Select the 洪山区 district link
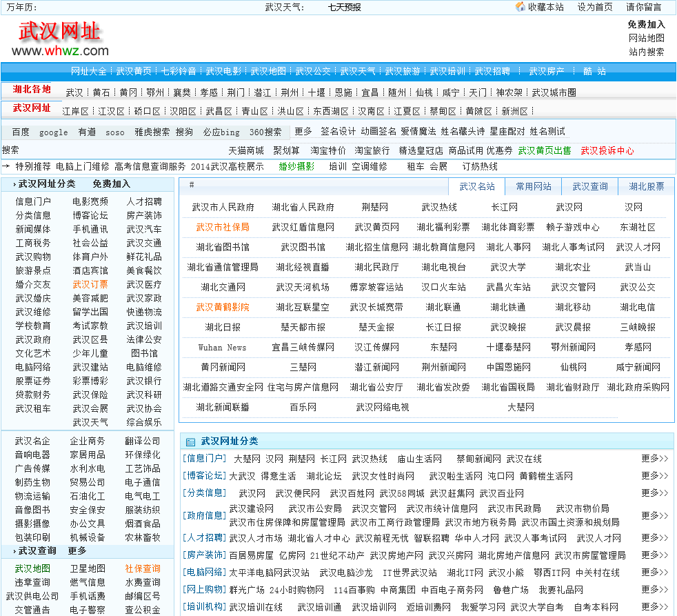 click(290, 112)
